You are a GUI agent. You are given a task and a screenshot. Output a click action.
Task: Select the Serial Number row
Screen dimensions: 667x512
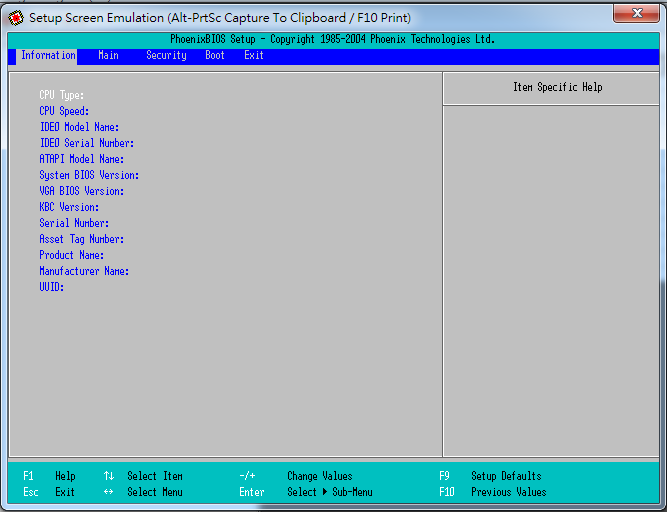74,223
